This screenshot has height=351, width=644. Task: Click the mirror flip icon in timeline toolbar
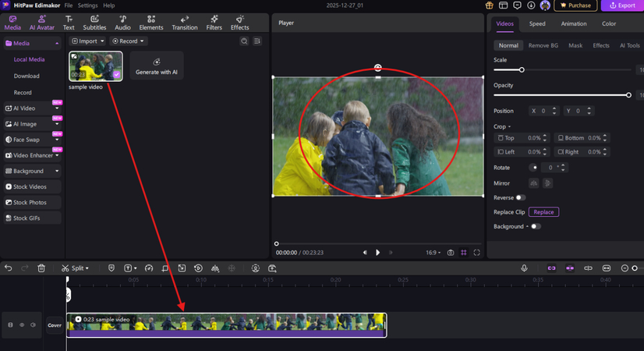click(215, 268)
